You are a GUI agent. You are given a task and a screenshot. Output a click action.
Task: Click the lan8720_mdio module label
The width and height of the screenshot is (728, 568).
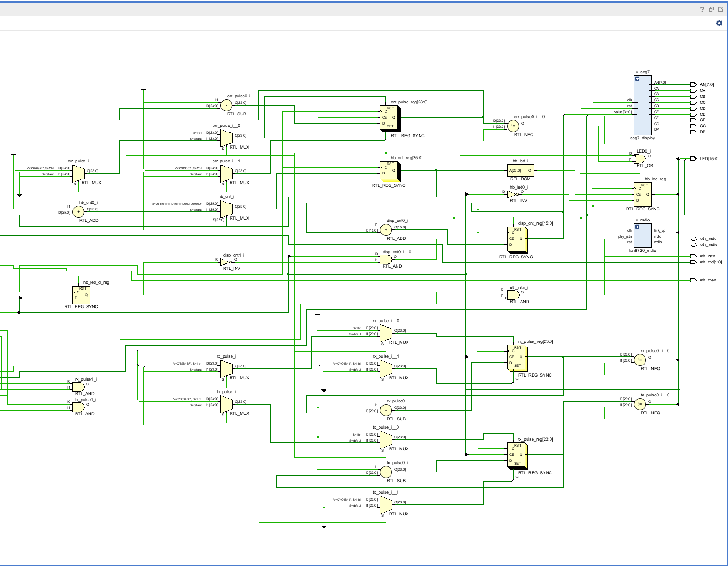pyautogui.click(x=642, y=251)
